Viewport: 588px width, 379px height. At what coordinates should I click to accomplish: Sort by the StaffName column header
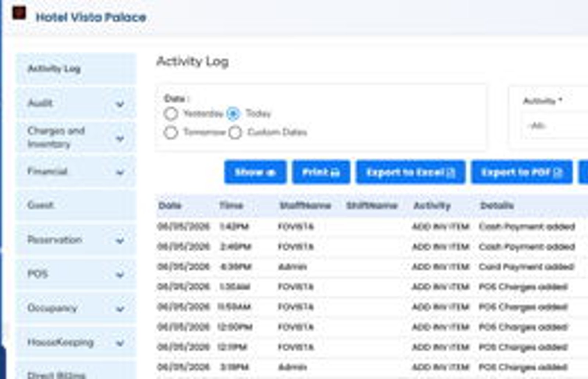[305, 206]
